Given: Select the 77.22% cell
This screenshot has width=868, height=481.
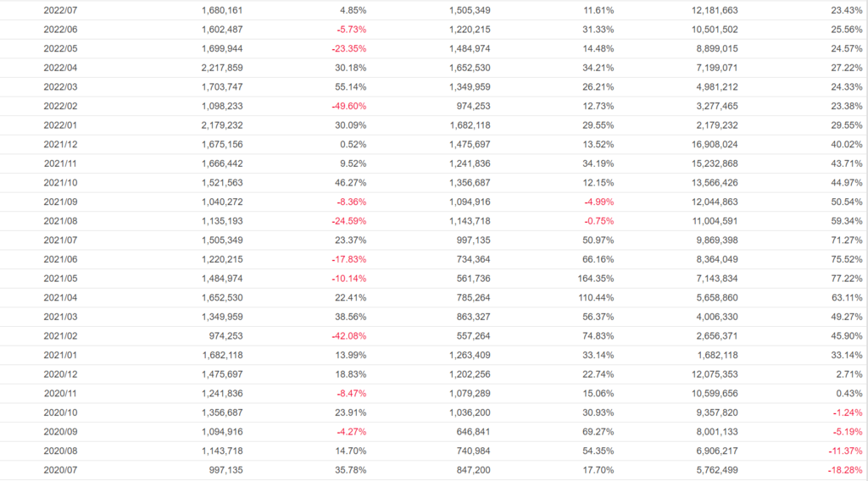Looking at the screenshot, I should pos(845,279).
